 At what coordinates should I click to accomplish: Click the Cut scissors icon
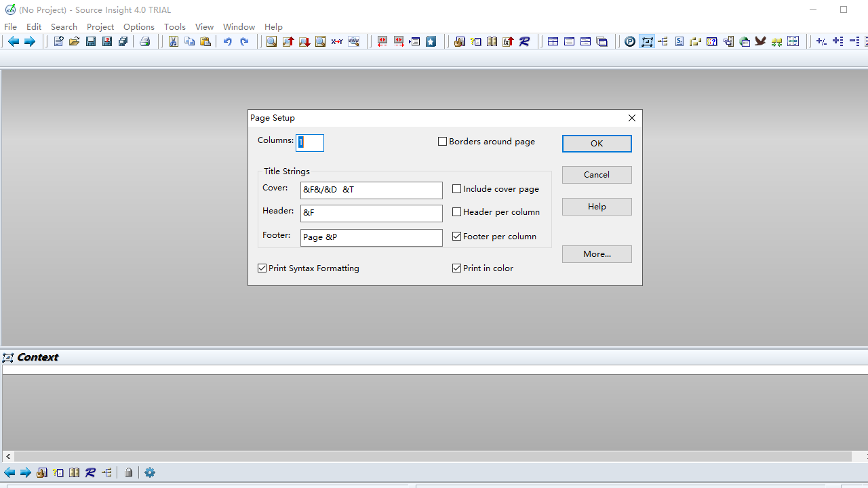[173, 41]
